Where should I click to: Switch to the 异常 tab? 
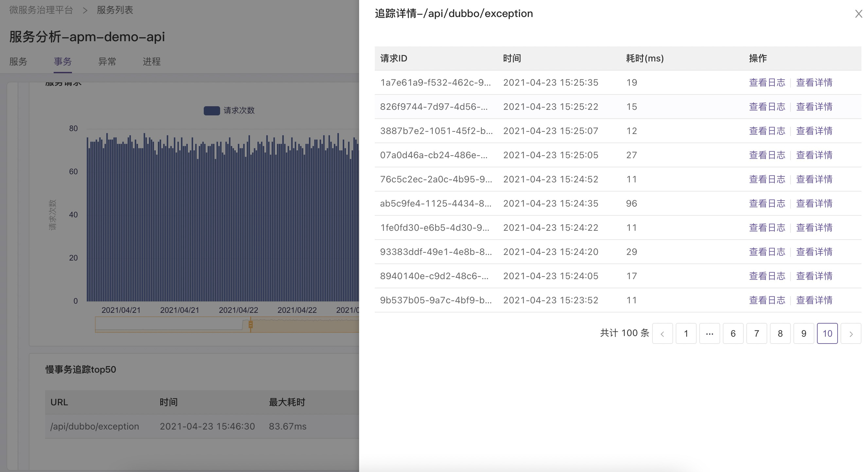107,61
